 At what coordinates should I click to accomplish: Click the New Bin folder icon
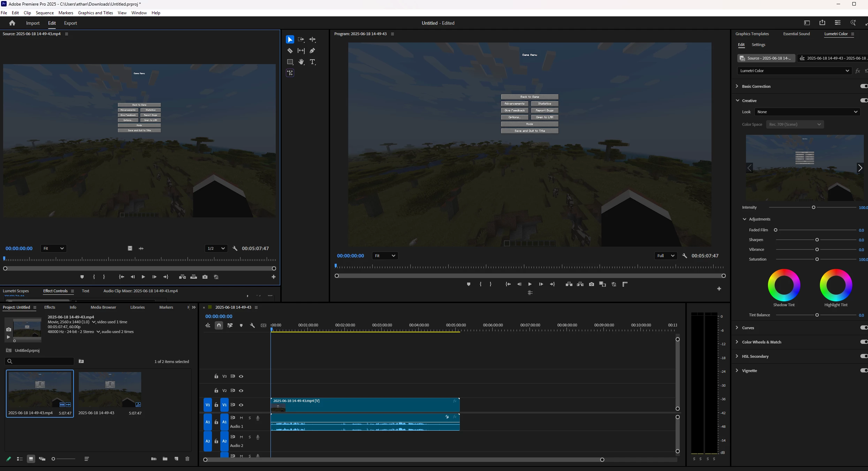coord(165,459)
